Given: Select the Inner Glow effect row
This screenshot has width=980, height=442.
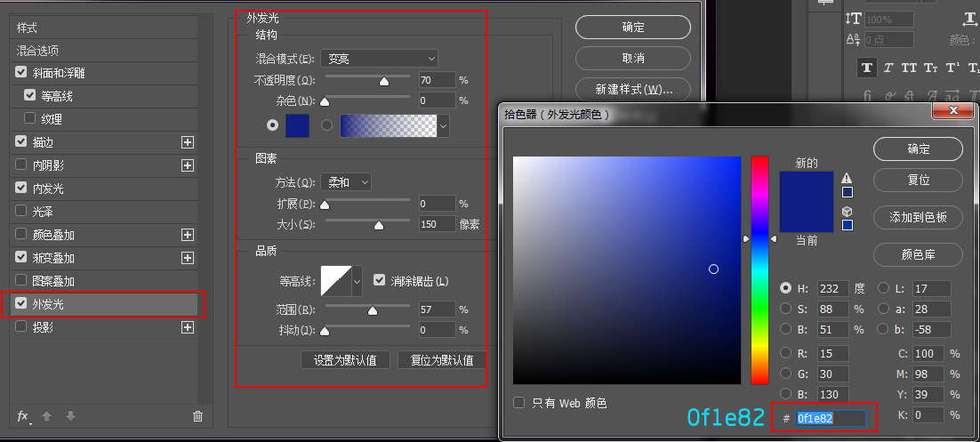Looking at the screenshot, I should [104, 189].
